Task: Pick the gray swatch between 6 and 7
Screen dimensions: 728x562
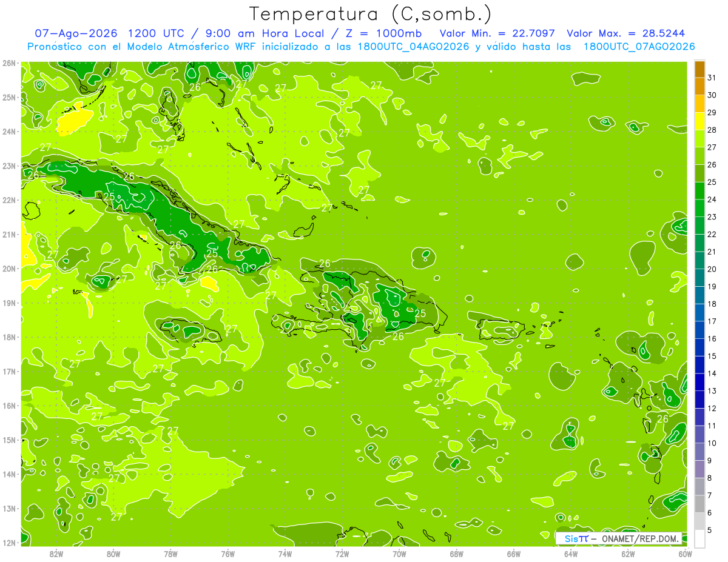Action: (x=699, y=504)
